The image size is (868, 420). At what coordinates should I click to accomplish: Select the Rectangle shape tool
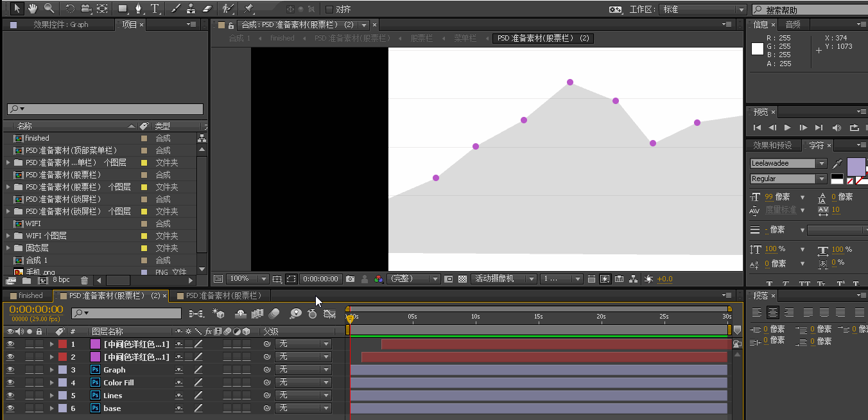[x=123, y=8]
